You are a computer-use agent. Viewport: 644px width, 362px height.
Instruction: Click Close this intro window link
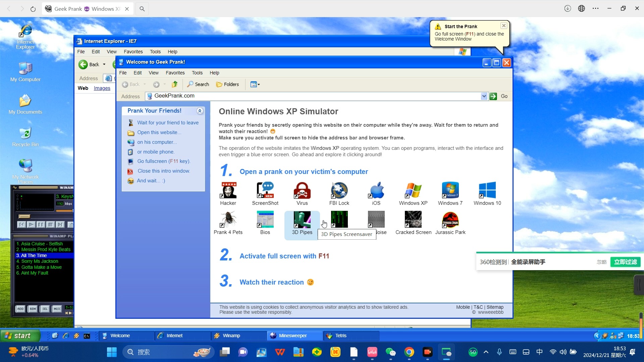click(164, 171)
